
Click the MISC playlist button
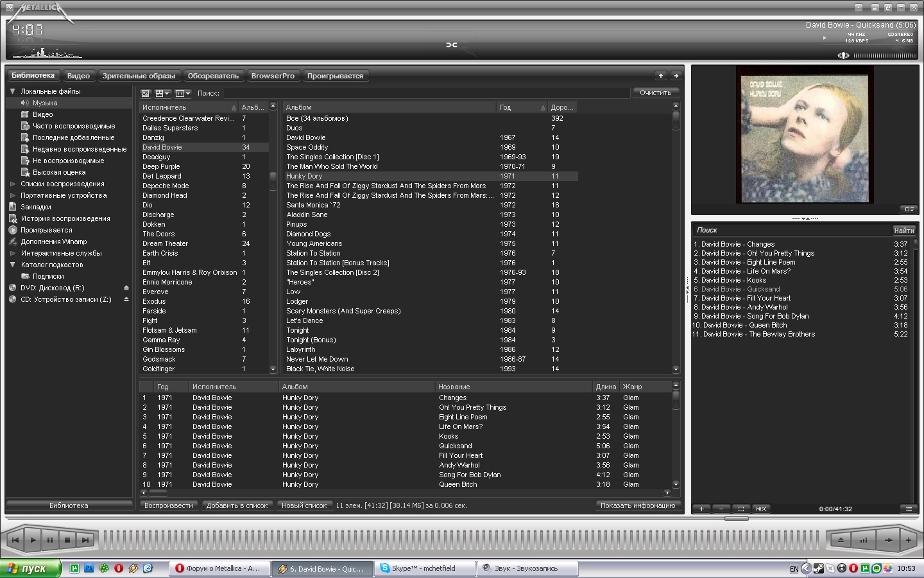click(x=761, y=509)
